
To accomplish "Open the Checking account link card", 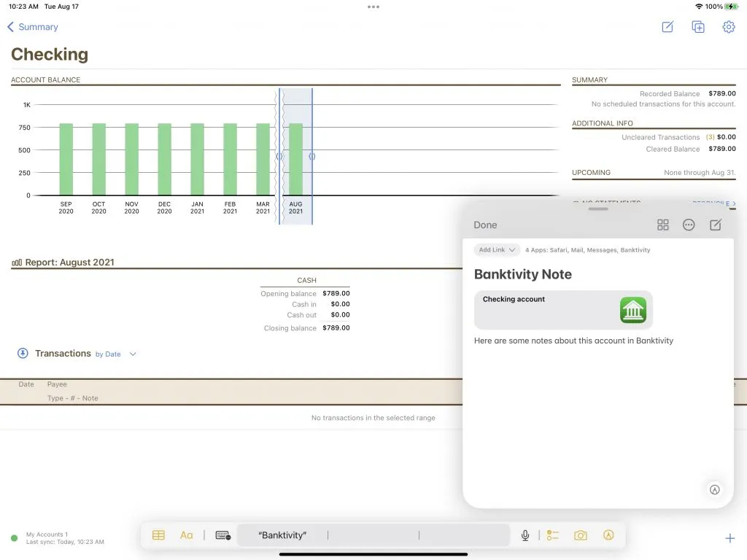I will coord(563,310).
